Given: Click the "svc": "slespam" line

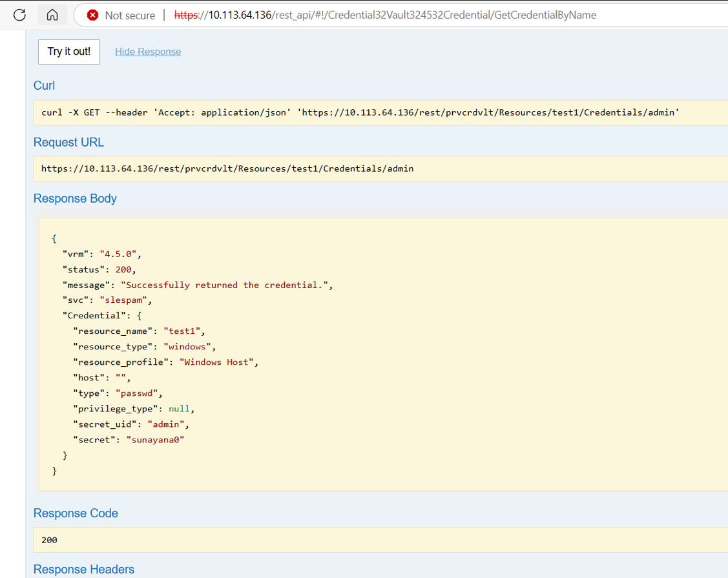Looking at the screenshot, I should pos(107,300).
